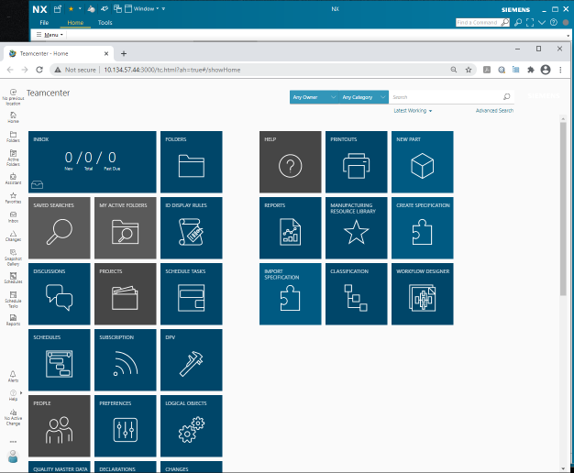The image size is (574, 473).
Task: Bookmark this page with star icon
Action: (468, 70)
